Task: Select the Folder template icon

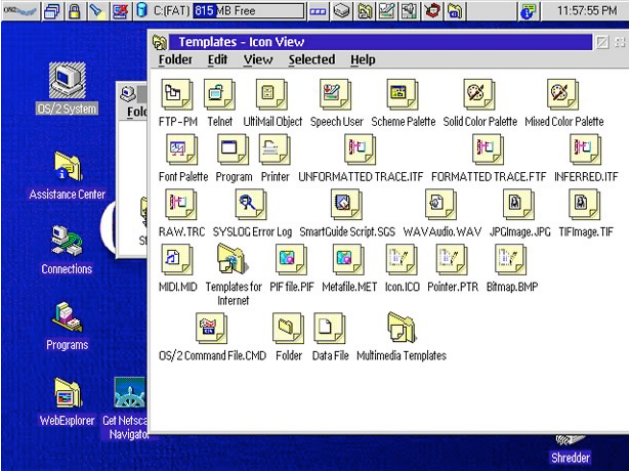Action: coord(288,329)
